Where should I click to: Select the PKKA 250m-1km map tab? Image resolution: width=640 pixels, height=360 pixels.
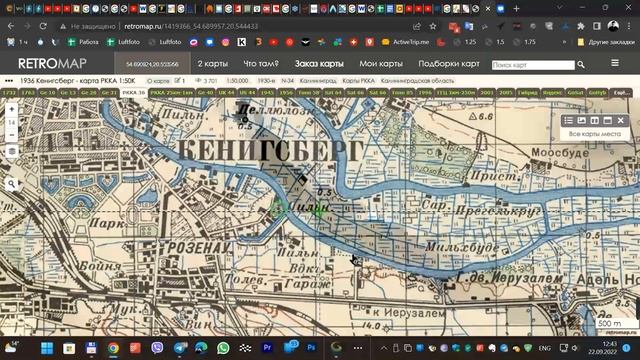171,93
